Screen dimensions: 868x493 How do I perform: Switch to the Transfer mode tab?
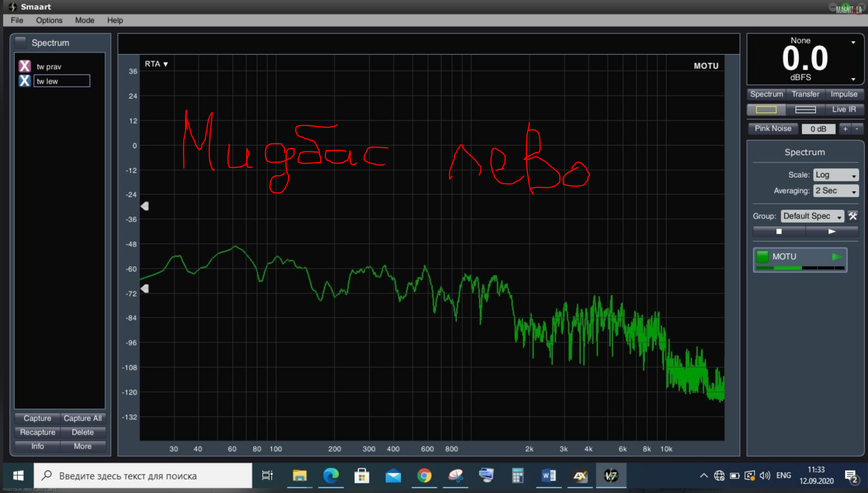tap(805, 94)
